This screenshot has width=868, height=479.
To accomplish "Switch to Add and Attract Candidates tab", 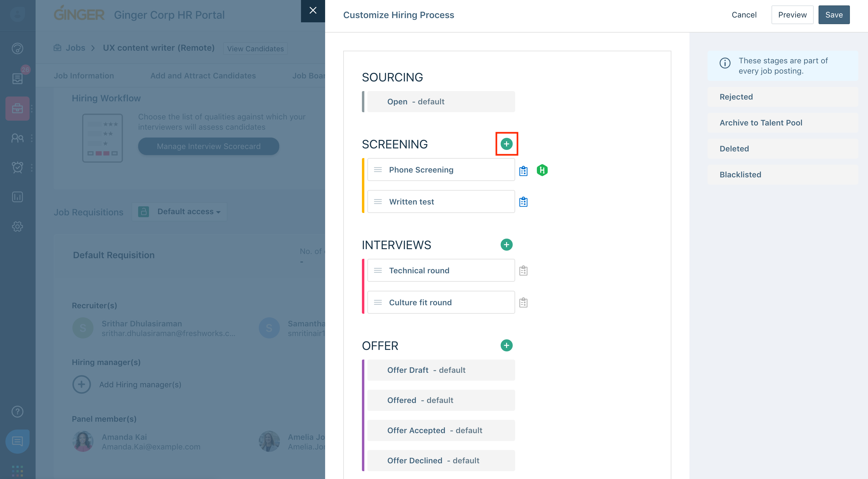I will pos(203,76).
